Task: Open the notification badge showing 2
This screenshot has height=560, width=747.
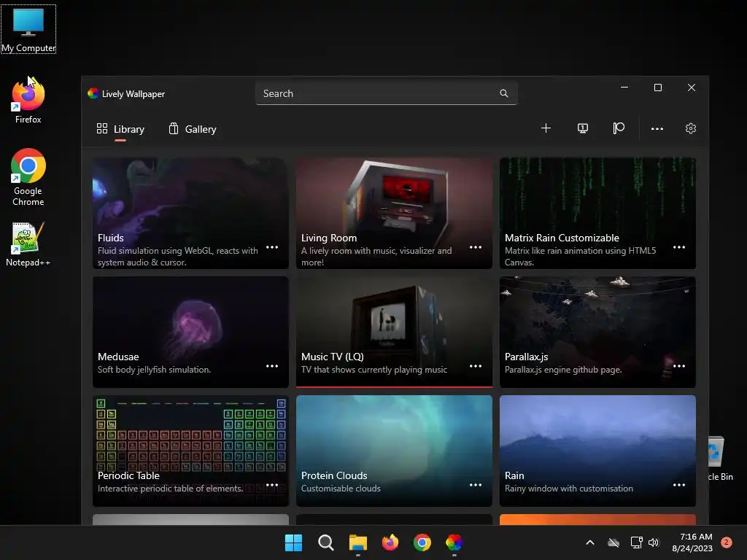Action: click(727, 542)
